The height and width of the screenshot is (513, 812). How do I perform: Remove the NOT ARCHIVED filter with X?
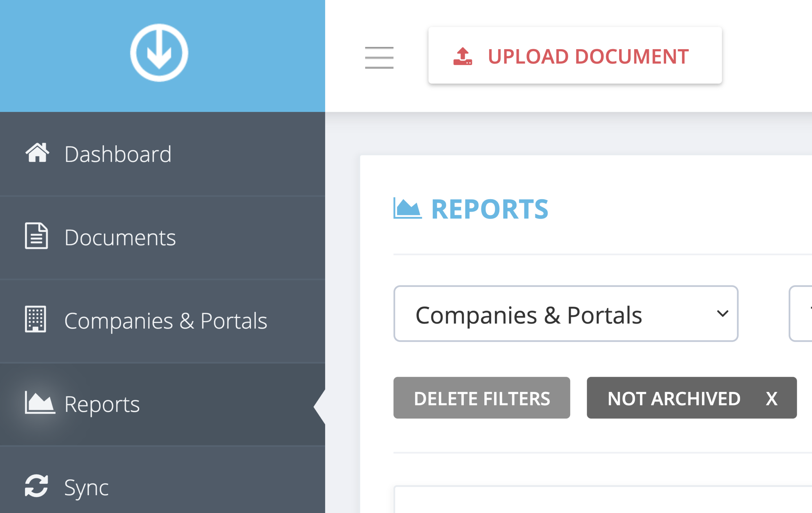coord(771,399)
